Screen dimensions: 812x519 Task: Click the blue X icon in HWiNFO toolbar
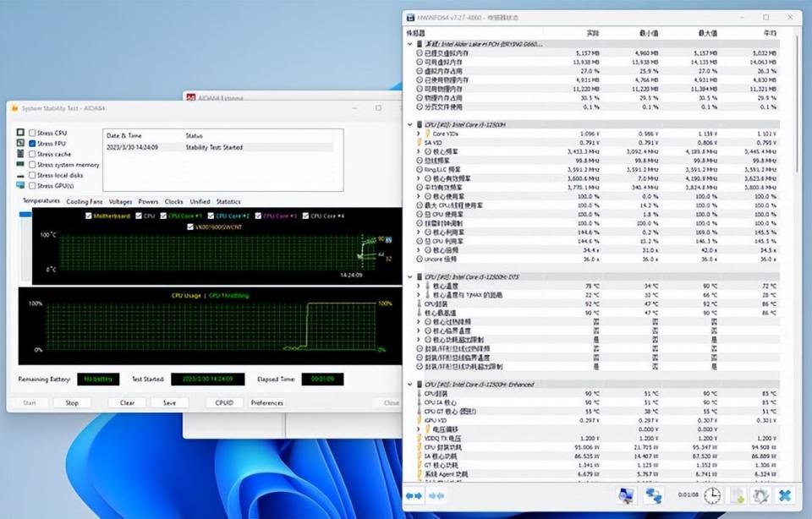point(785,495)
